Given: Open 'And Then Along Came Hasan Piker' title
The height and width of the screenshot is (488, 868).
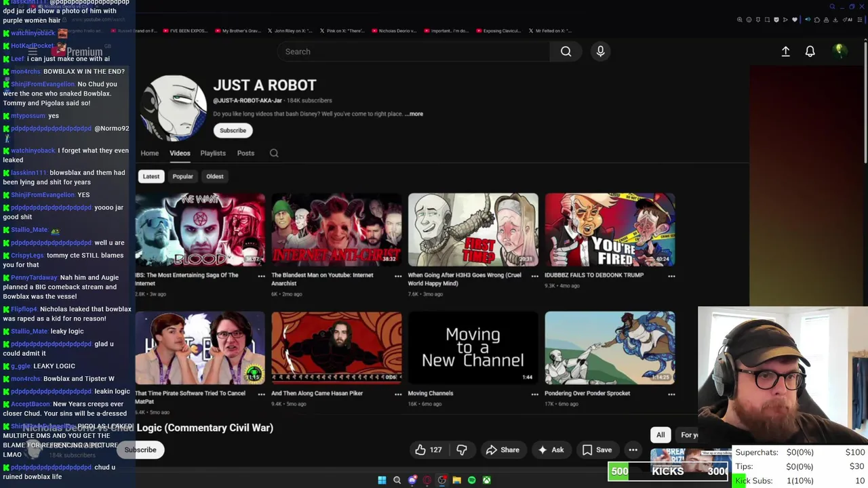Looking at the screenshot, I should [x=317, y=393].
